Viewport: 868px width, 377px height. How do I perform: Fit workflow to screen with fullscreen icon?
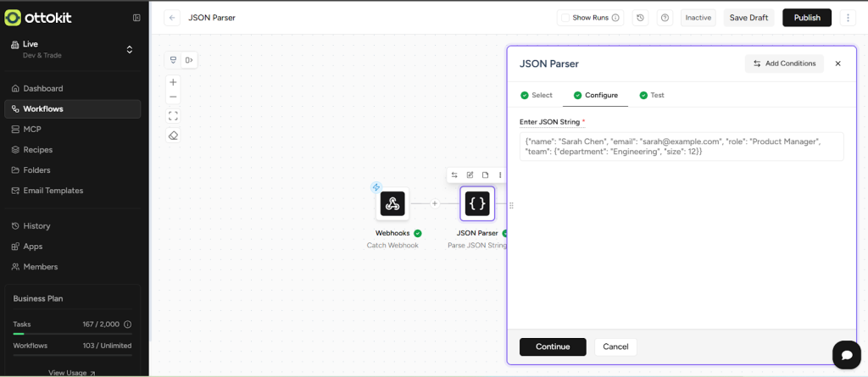tap(173, 115)
